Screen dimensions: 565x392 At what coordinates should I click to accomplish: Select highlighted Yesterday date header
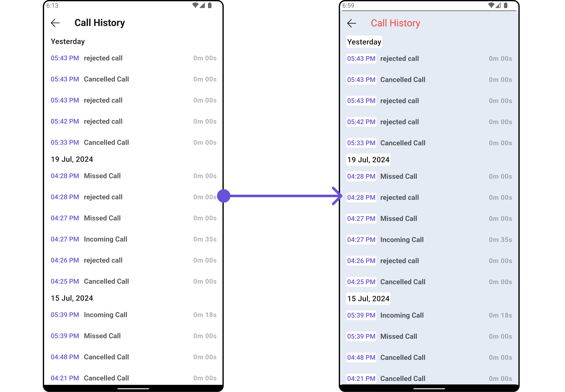pyautogui.click(x=364, y=42)
